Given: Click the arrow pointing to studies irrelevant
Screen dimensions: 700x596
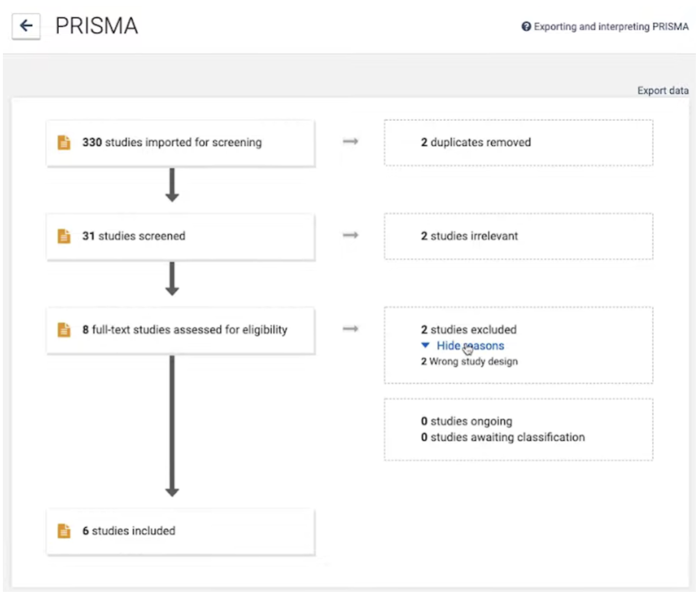Looking at the screenshot, I should (350, 235).
